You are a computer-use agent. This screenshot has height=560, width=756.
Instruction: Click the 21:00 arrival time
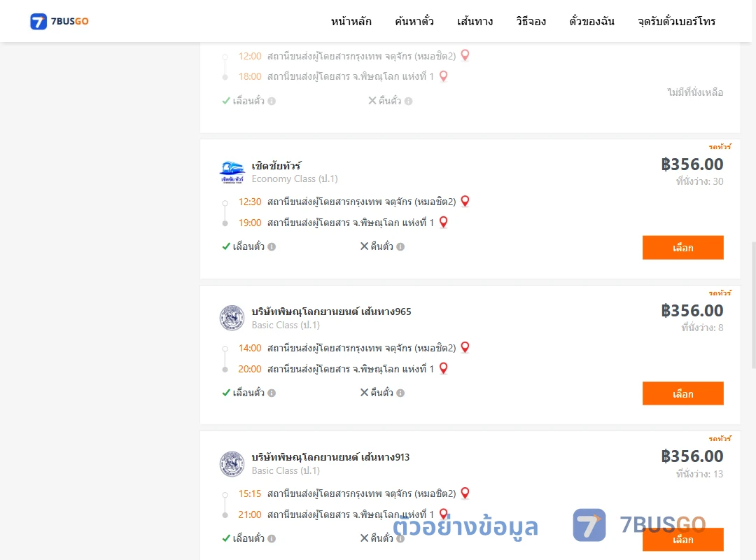[250, 514]
